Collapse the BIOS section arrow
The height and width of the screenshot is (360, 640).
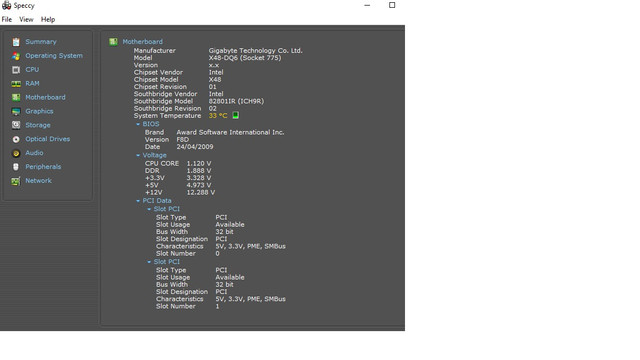point(138,124)
